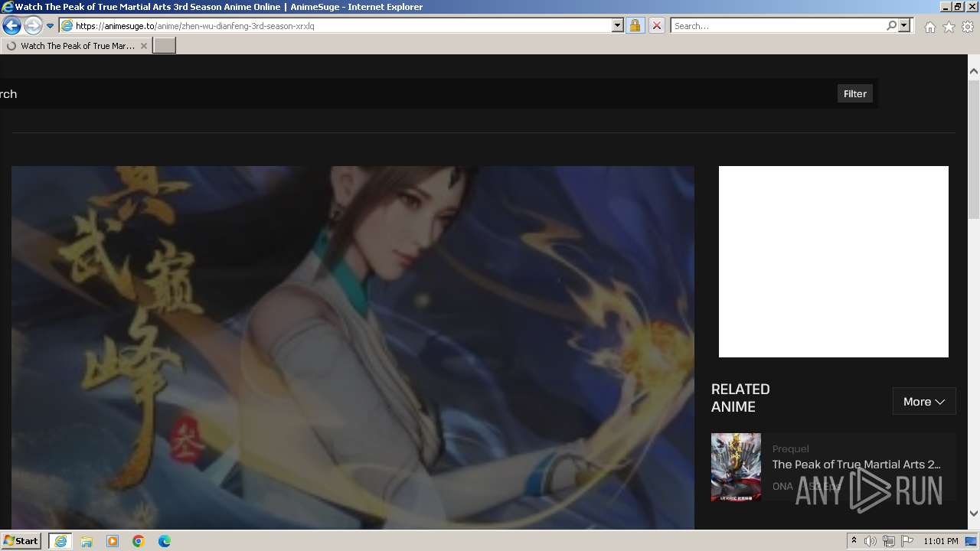
Task: Stop page loading with X button
Action: click(x=656, y=25)
